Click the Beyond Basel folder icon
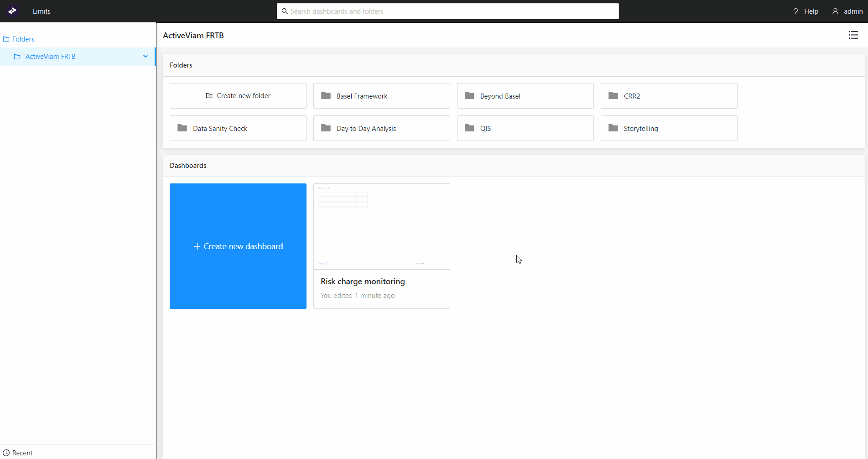Screen dimensions: 868x459 point(469,95)
